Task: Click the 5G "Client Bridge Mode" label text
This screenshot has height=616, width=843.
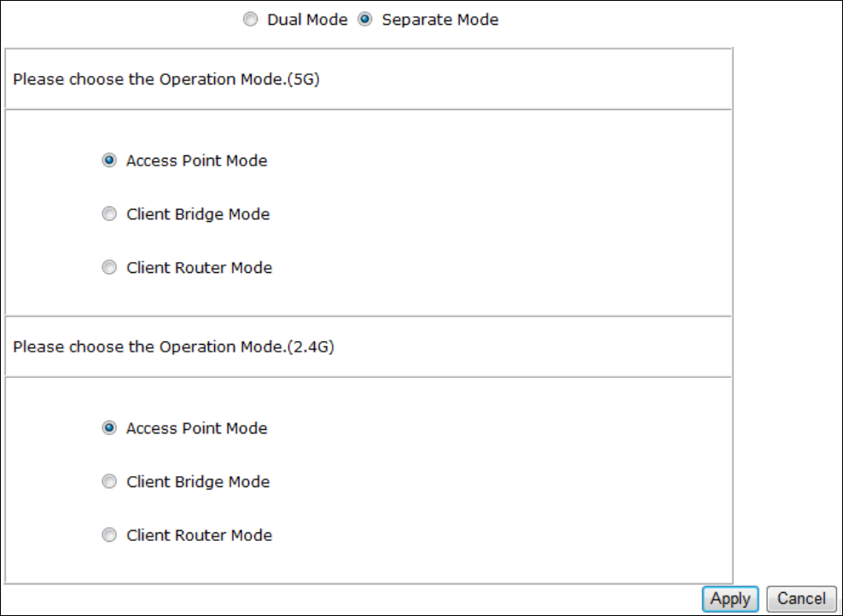Action: [198, 214]
